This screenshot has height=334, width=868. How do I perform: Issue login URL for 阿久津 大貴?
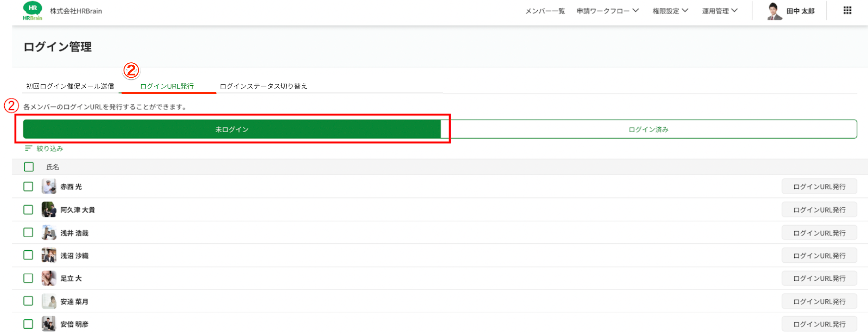819,210
